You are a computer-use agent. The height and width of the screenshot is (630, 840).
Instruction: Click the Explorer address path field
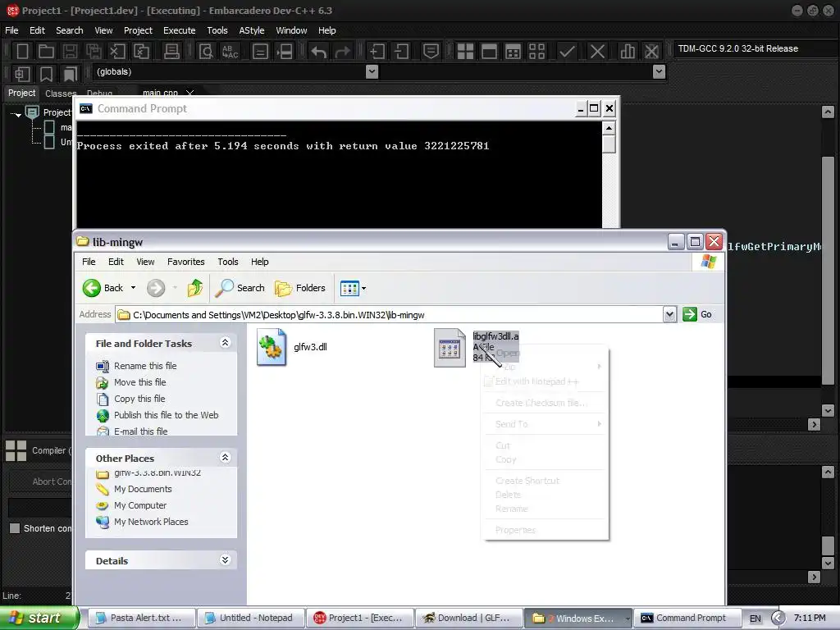point(390,314)
